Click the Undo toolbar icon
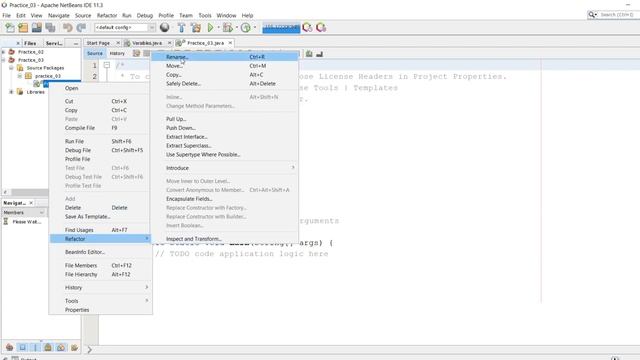This screenshot has height=360, width=640. (x=68, y=28)
